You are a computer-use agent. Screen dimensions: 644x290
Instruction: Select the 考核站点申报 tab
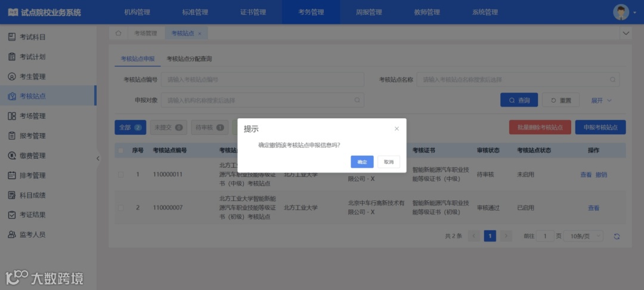coord(138,58)
